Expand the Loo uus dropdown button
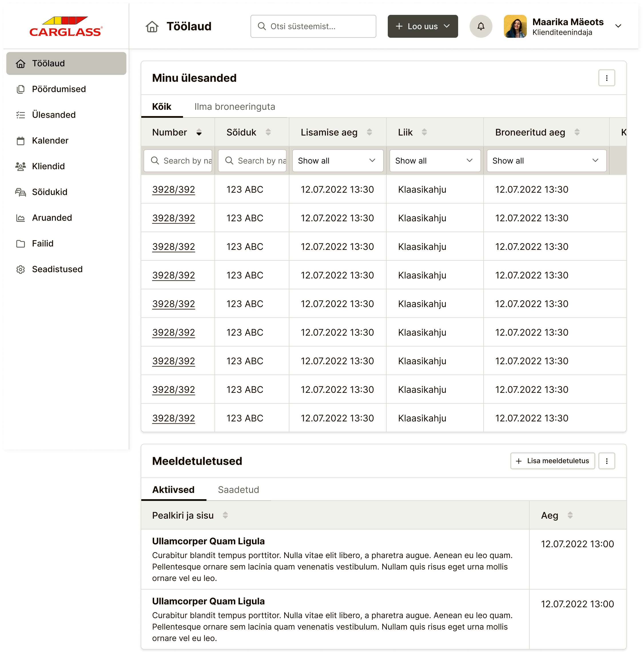Viewport: 644px width, 661px height. point(422,26)
